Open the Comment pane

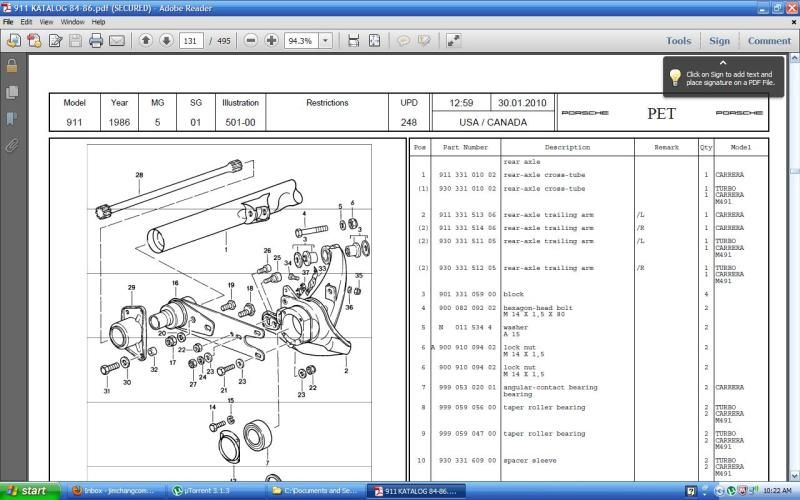coord(769,41)
